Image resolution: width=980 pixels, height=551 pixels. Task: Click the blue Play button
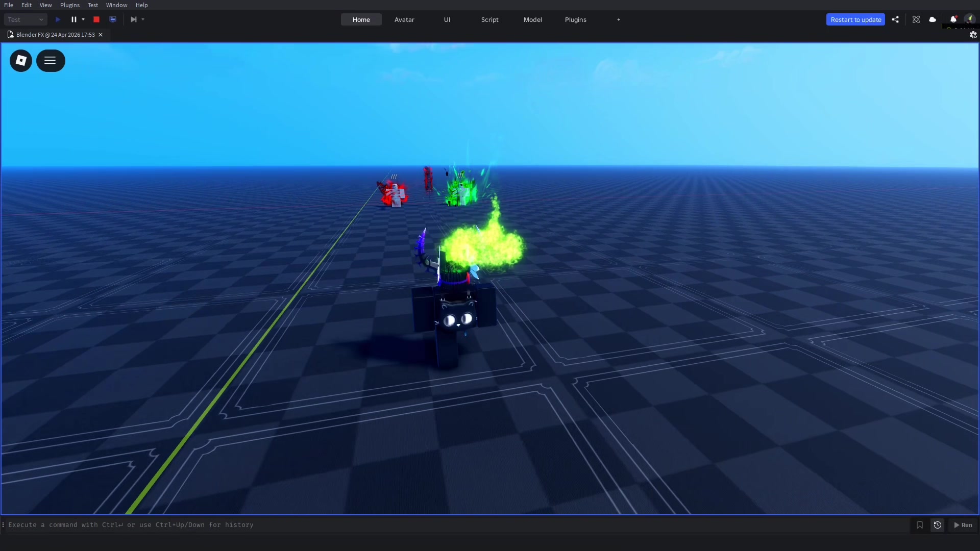58,19
